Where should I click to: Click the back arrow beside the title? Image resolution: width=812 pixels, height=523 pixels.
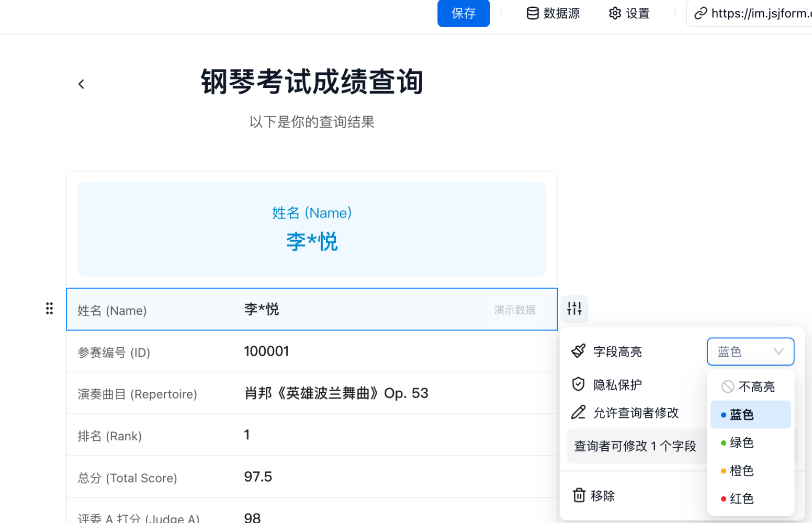tap(81, 84)
